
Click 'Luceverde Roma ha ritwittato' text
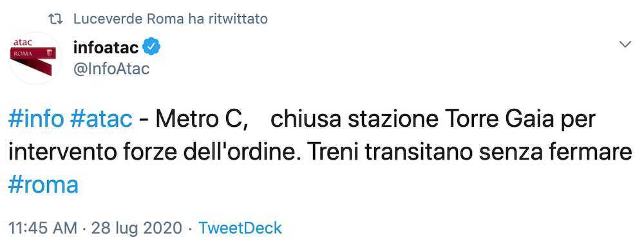click(171, 19)
